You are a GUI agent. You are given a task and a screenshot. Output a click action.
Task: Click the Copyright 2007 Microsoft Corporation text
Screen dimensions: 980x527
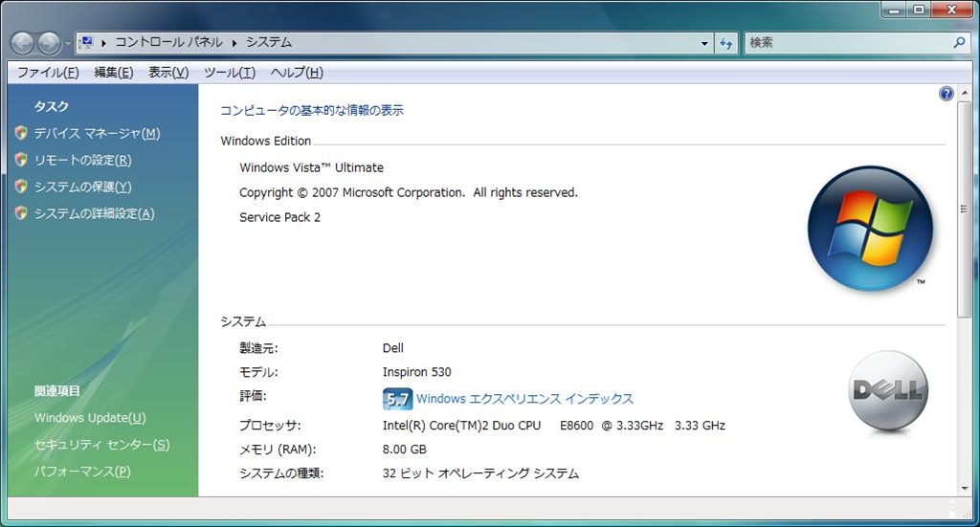coord(409,192)
